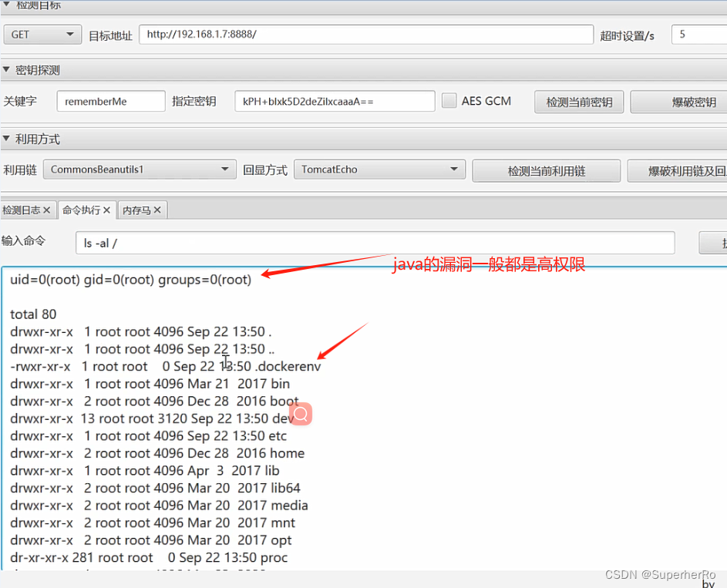The image size is (727, 588).
Task: Close the 内存马 tab
Action: coord(157,210)
